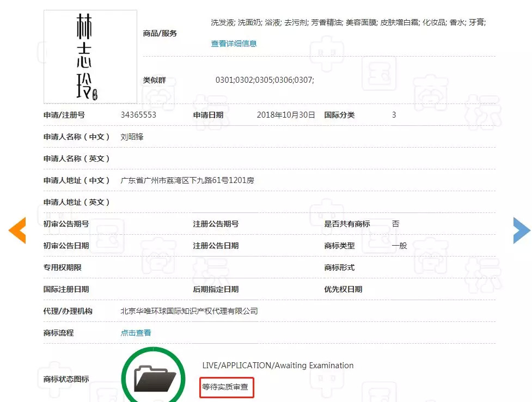Select similar group codes 0301;0302;0305;0306;0307;
This screenshot has height=402, width=532.
265,80
